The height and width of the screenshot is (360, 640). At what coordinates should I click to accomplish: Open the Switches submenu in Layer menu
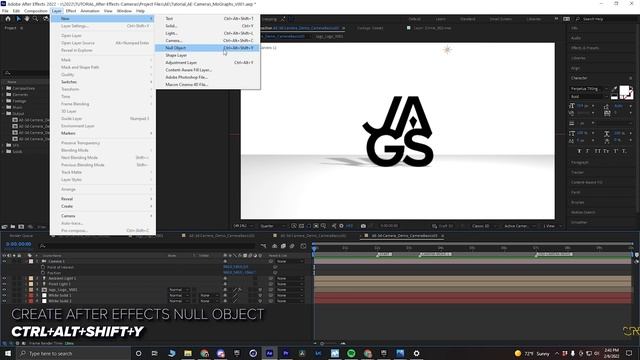click(x=103, y=82)
